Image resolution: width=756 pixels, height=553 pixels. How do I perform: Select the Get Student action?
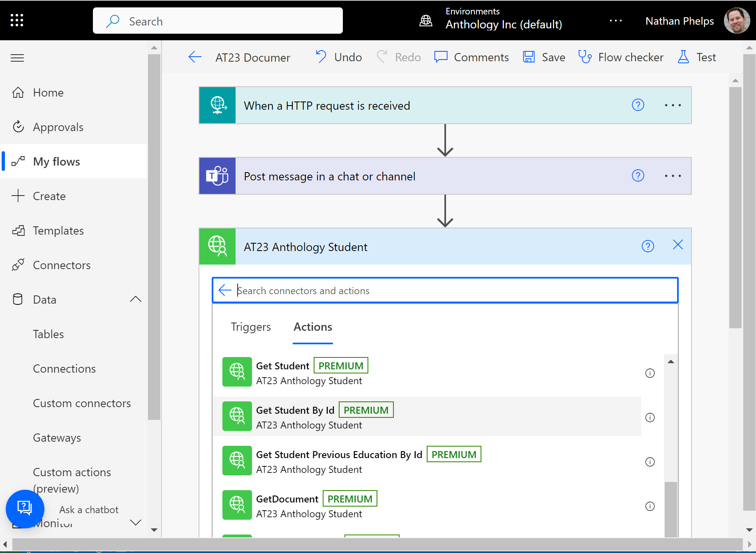(427, 373)
